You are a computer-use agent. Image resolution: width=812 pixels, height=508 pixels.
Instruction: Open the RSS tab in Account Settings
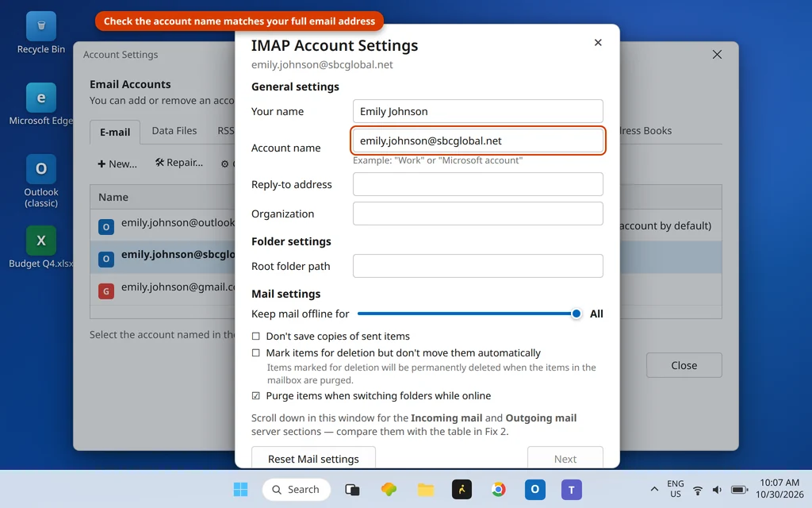click(x=226, y=131)
